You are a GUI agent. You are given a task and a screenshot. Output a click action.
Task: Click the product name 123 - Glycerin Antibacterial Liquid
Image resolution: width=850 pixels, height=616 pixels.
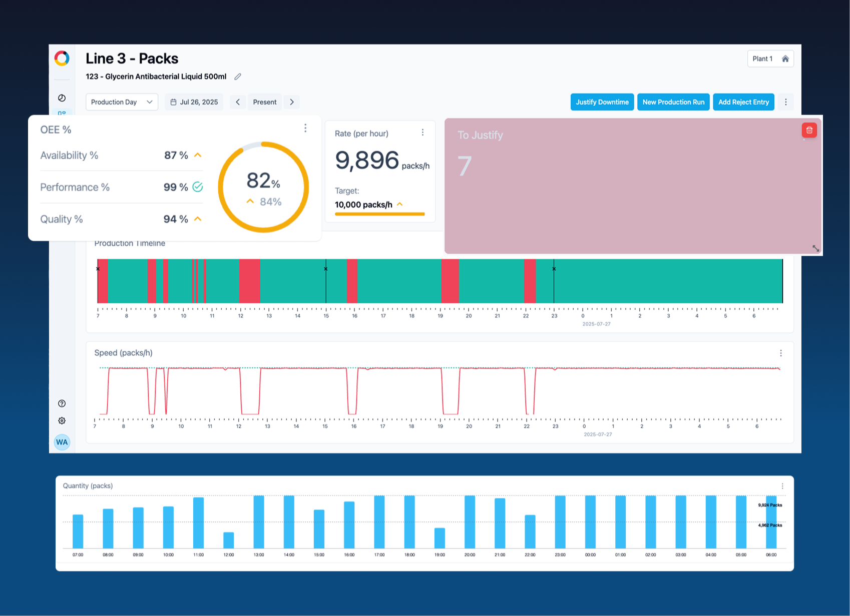coord(156,77)
